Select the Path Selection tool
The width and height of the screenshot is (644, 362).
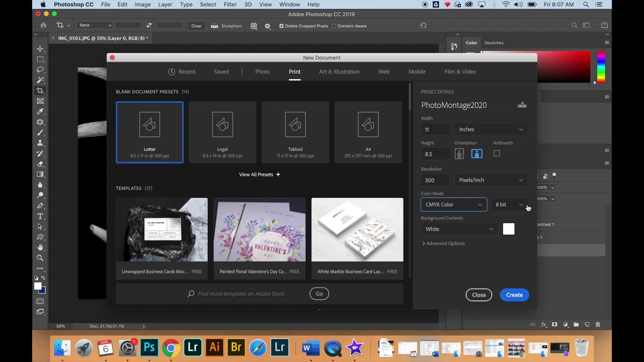[x=40, y=227]
